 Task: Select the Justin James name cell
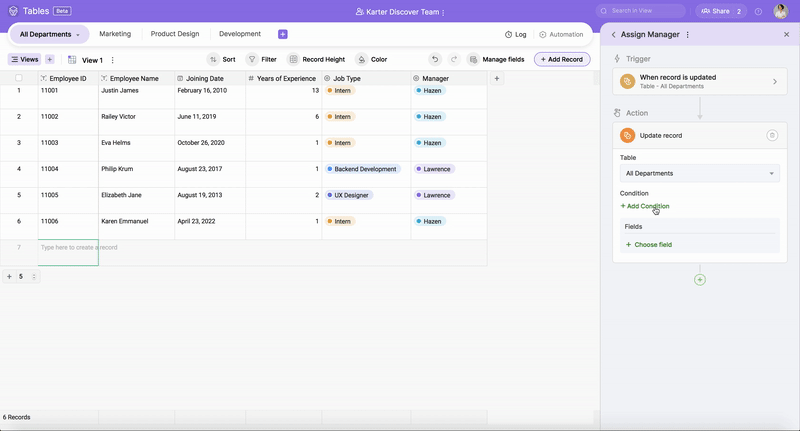(x=136, y=97)
